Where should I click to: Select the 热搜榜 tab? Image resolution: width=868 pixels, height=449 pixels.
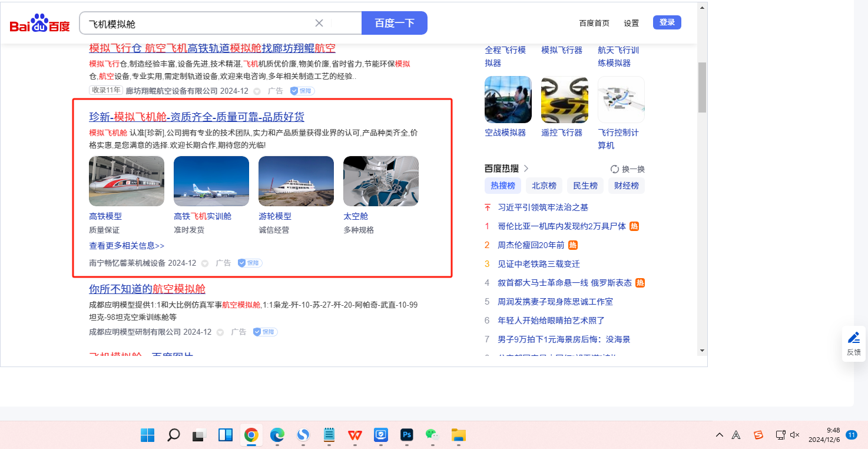point(503,186)
